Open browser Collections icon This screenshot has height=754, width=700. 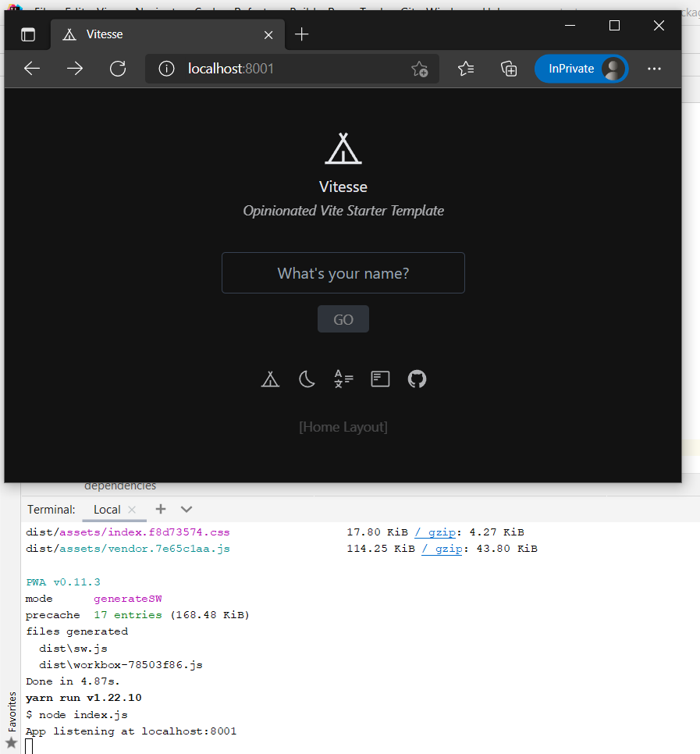[509, 69]
